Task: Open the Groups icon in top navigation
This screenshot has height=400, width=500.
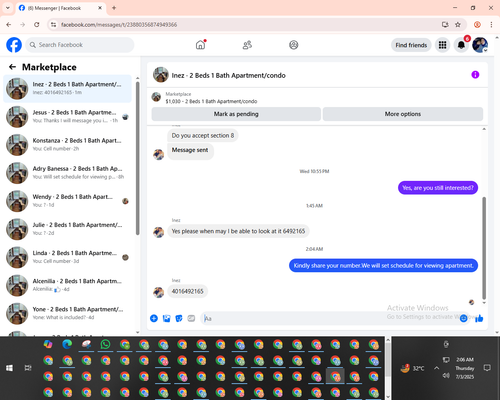Action: [293, 45]
